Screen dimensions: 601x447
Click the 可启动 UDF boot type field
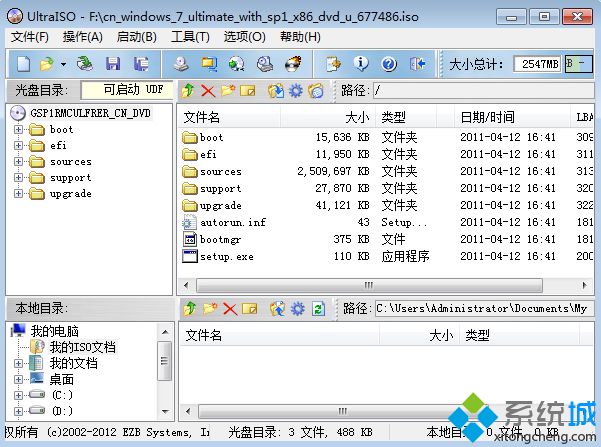pyautogui.click(x=127, y=90)
